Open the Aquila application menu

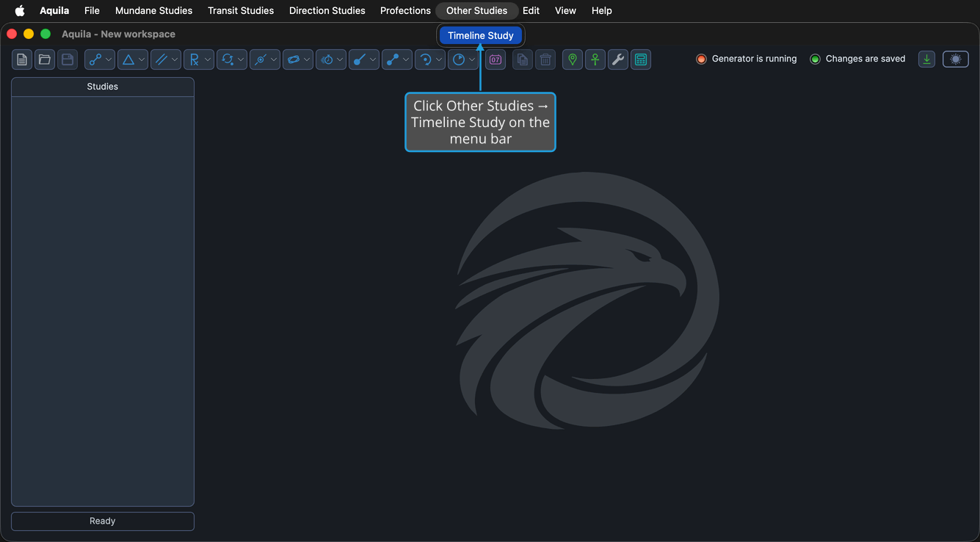(54, 10)
